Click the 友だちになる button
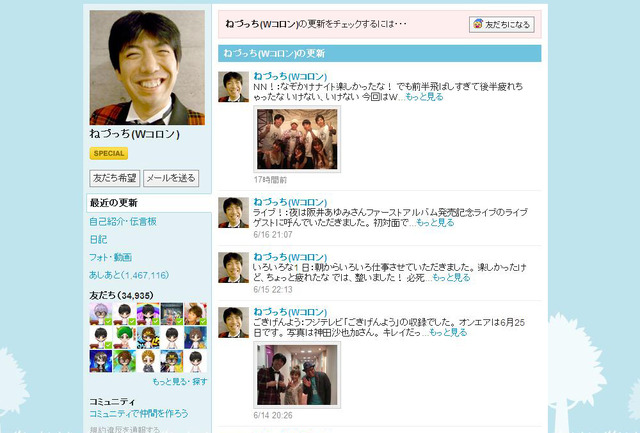The width and height of the screenshot is (640, 433). pos(503,23)
